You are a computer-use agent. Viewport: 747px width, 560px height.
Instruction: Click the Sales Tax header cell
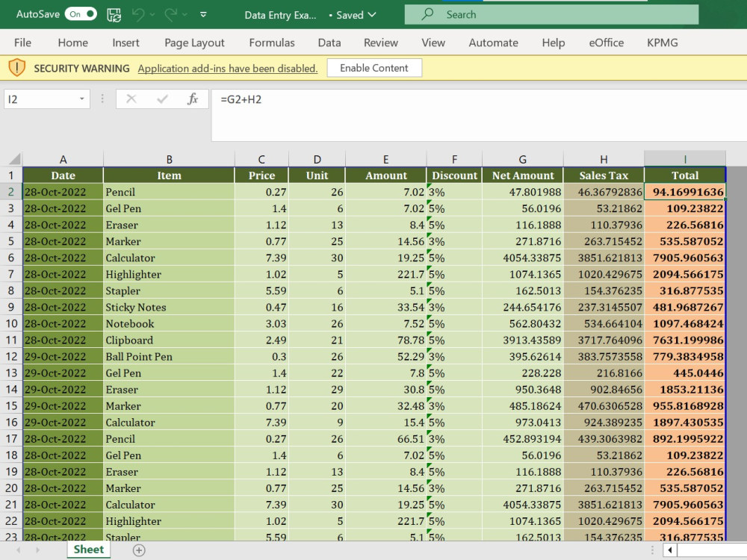tap(604, 175)
